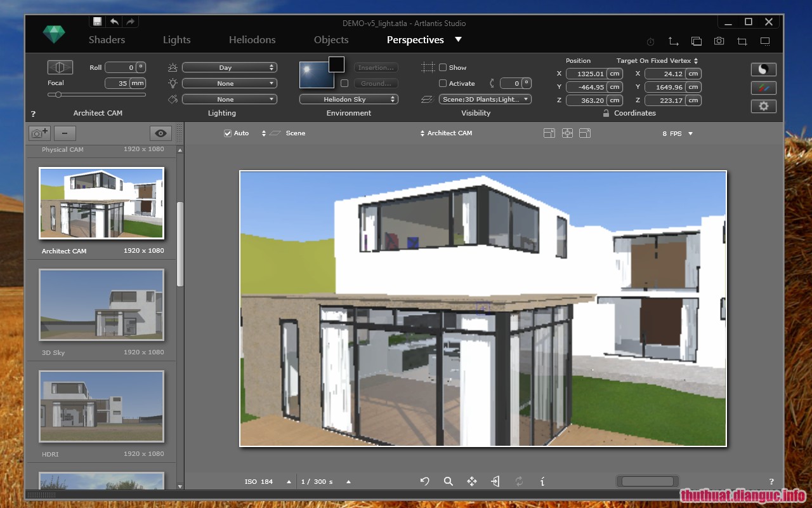Click the axis arrows icon in the top-right toolbar
812x508 pixels.
coord(673,41)
